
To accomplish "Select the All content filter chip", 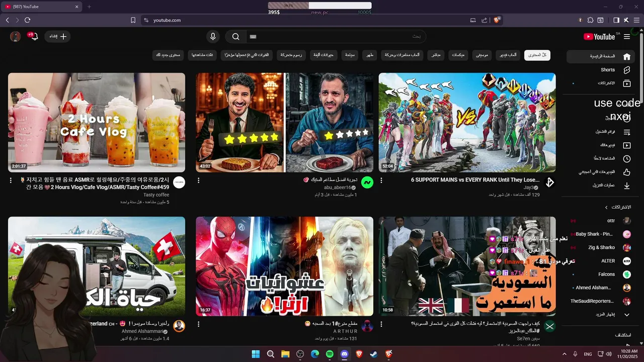I will coord(537,55).
